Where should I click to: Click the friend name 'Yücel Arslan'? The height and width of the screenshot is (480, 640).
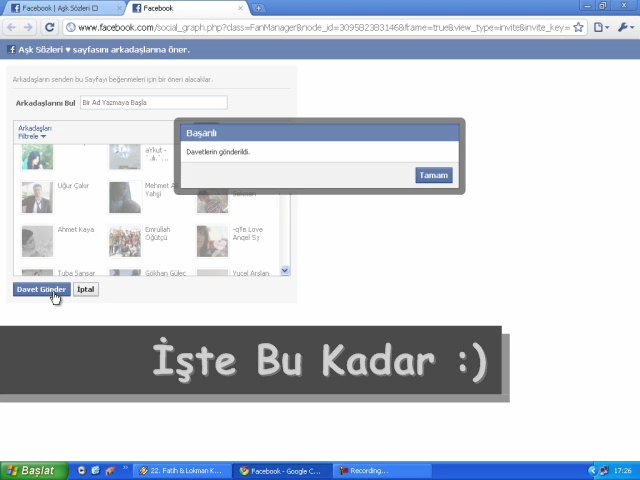coord(251,273)
